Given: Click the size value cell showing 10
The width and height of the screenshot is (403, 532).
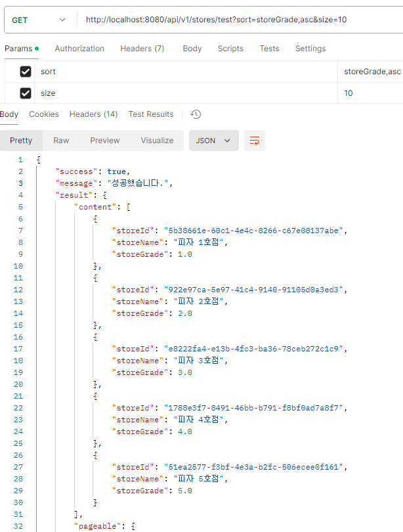Looking at the screenshot, I should [x=370, y=93].
